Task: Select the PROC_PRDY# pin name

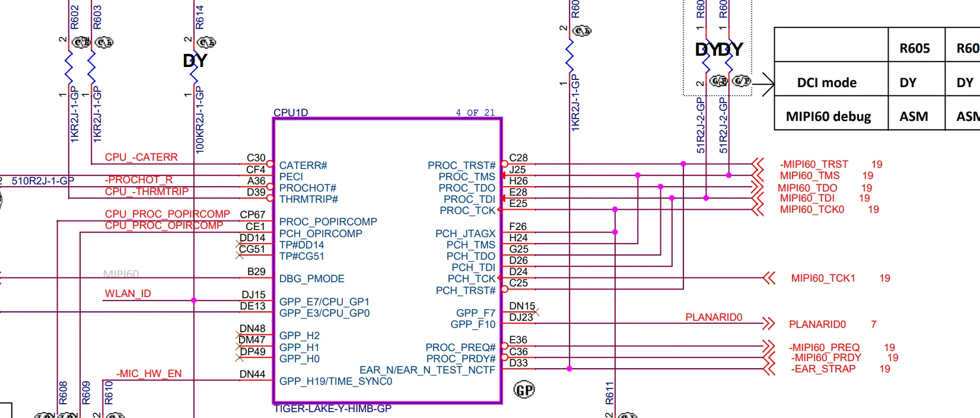Action: pos(460,359)
